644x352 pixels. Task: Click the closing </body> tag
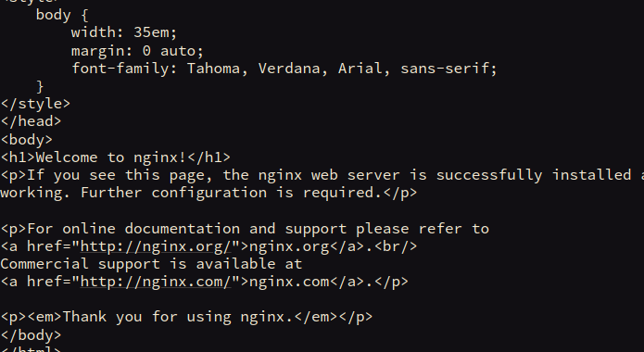coord(31,335)
